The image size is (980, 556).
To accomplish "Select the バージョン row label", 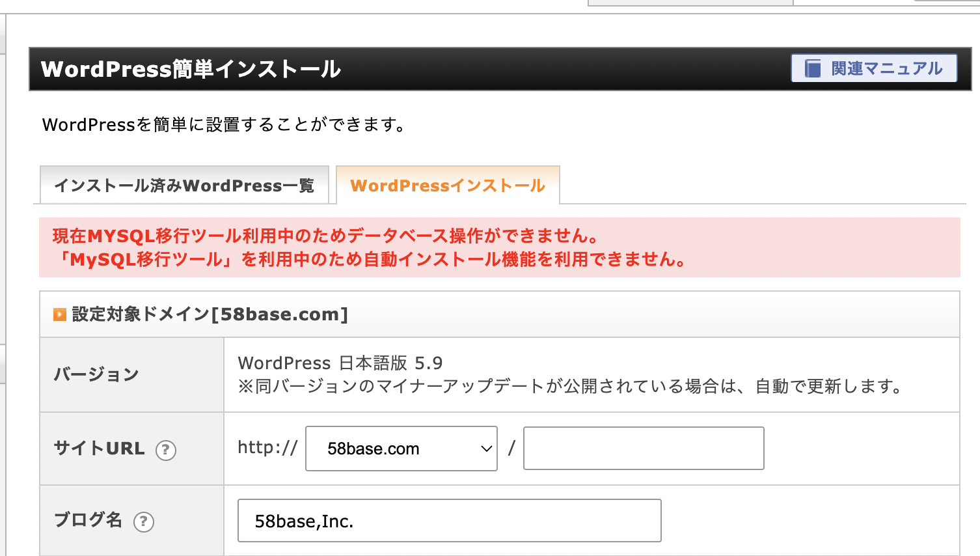I will (x=96, y=375).
